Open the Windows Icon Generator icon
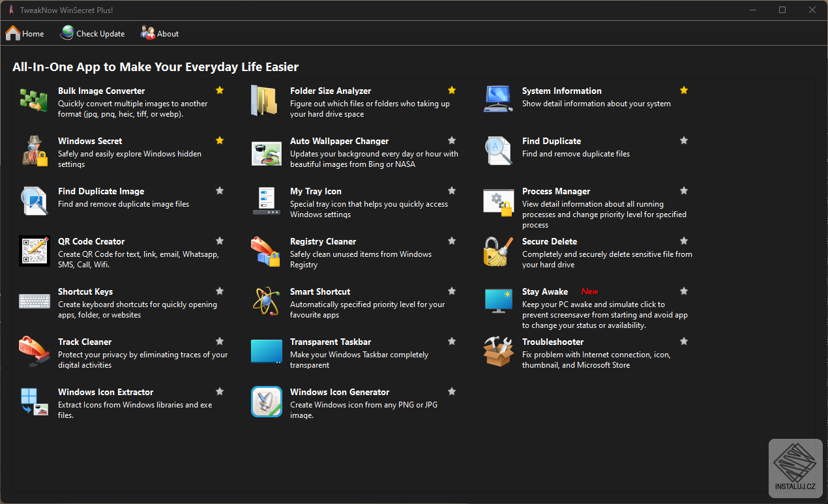The height and width of the screenshot is (504, 828). tap(266, 402)
